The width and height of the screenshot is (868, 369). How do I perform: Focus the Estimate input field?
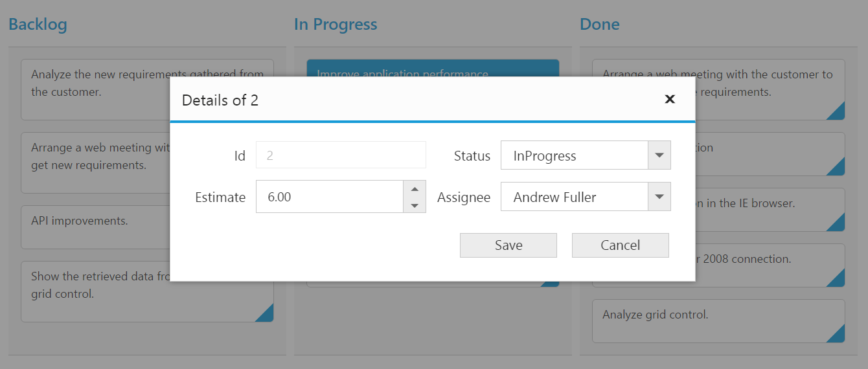(x=329, y=197)
